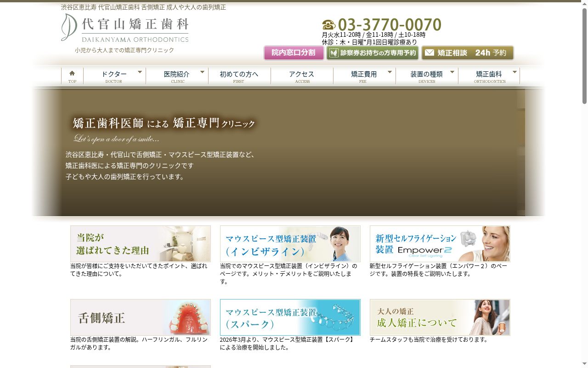The image size is (588, 368).
Task: Click the caption starting 当院の舌側矯正装置の解説
Action: 139,344
